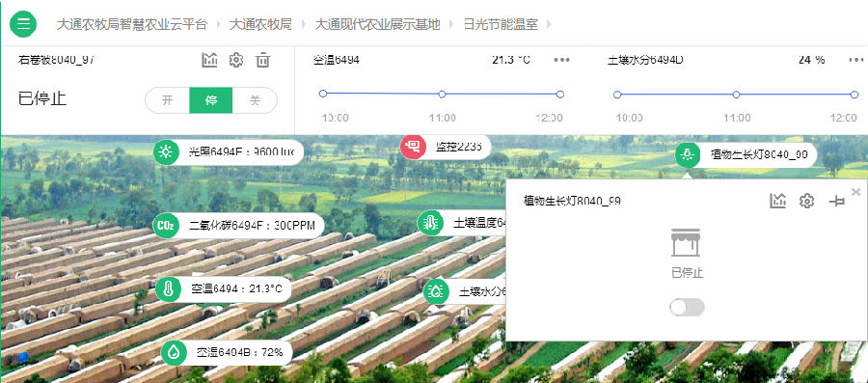Select the 关 option for roller blanket
Viewport: 868px width, 383px height.
(x=255, y=100)
